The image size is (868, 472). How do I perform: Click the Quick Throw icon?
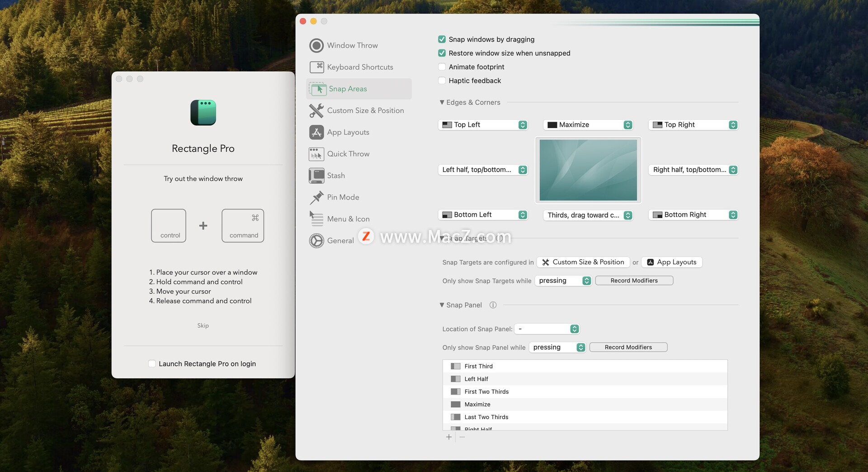point(316,154)
